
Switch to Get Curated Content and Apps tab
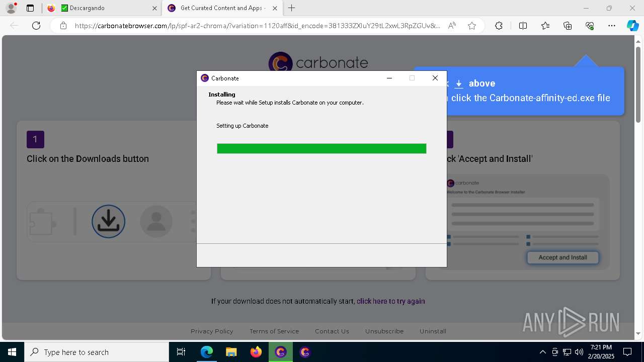221,8
